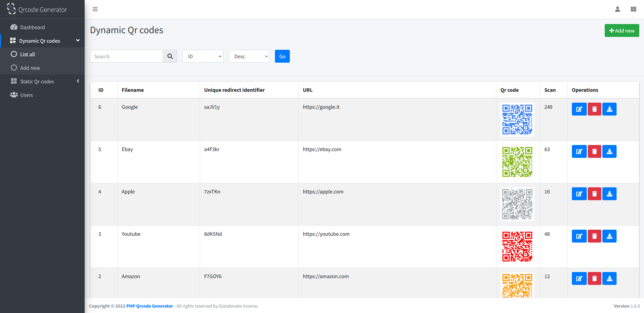This screenshot has height=313, width=644.
Task: Click the Qrcode Generator logo icon
Action: 11,9
